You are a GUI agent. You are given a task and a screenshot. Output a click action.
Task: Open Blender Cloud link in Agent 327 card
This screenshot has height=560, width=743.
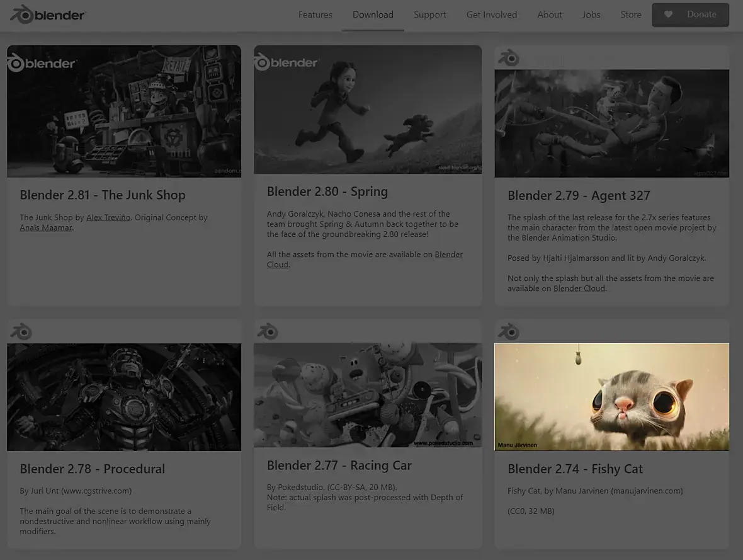tap(579, 289)
